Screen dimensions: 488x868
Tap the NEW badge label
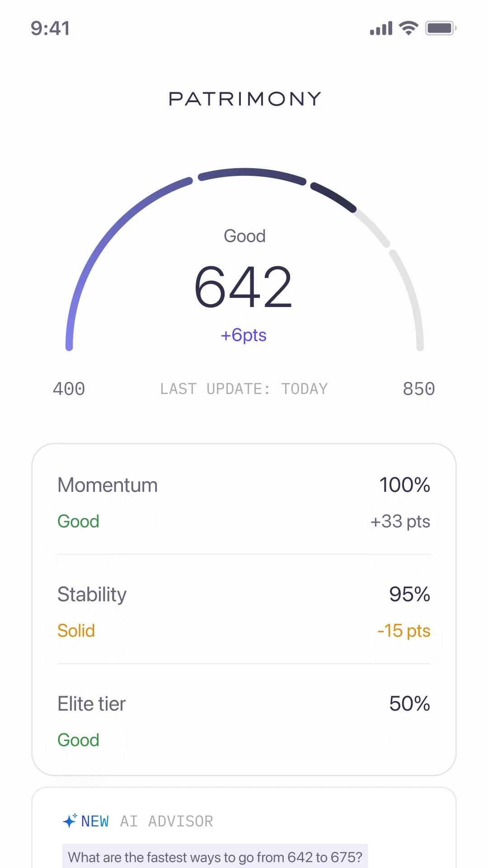pos(95,821)
